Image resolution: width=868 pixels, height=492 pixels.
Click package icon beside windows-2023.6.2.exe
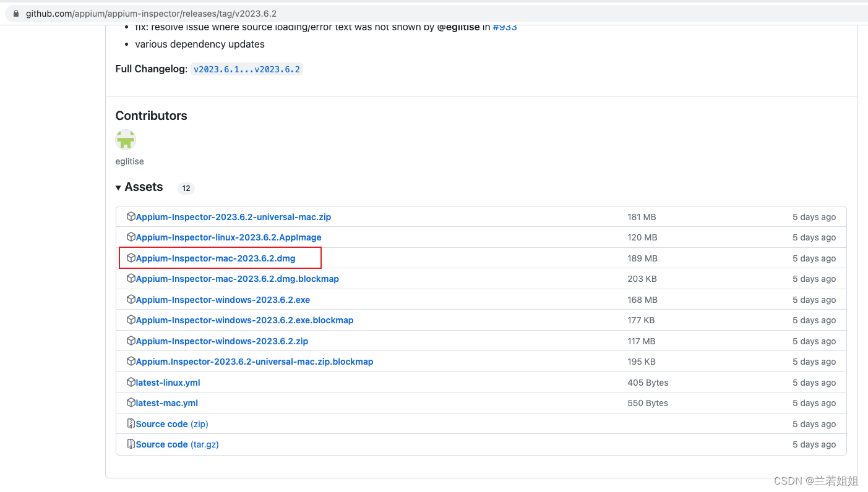coord(131,299)
